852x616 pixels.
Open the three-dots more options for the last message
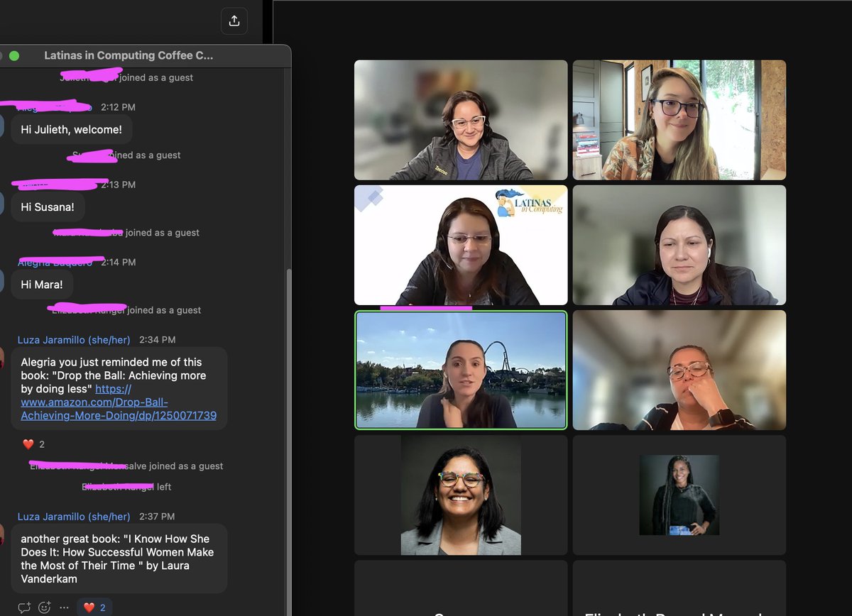65,607
